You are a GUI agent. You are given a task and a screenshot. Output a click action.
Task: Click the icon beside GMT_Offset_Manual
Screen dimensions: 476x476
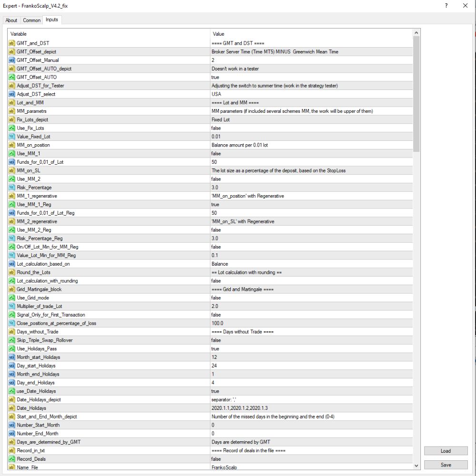(12, 60)
